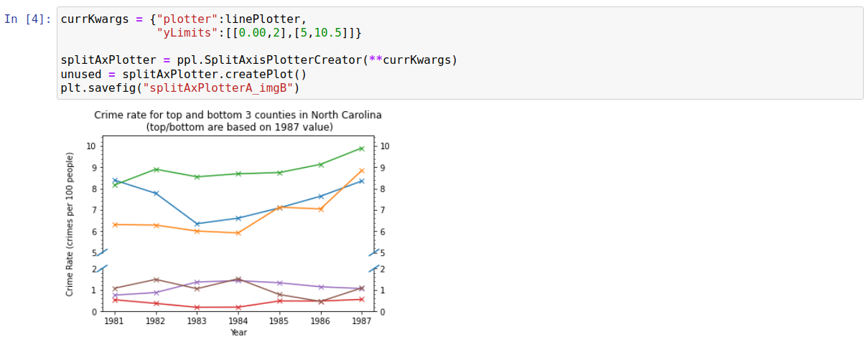Image resolution: width=868 pixels, height=342 pixels.
Task: Click the "yLimits" string in the code
Action: coord(184,32)
